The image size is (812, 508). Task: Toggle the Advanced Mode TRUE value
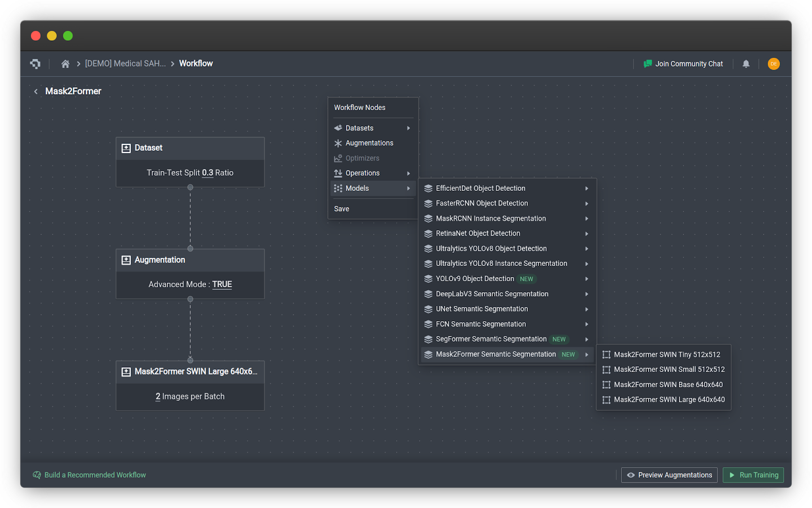click(222, 285)
